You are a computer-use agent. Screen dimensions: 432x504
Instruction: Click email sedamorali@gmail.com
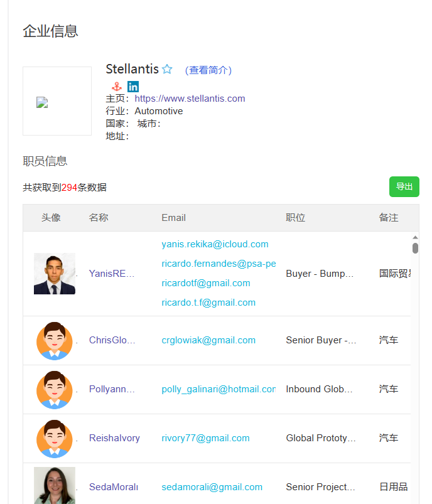(212, 487)
